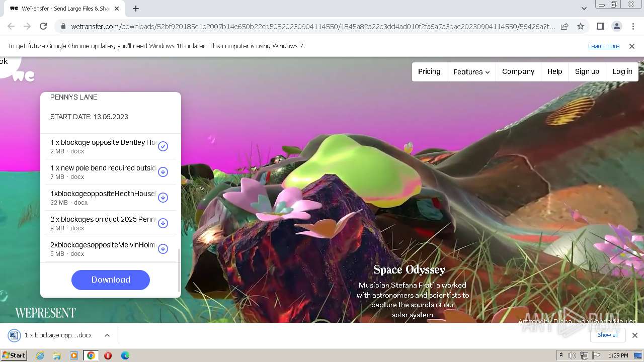Open Opera browser from taskbar
644x362 pixels.
click(108, 355)
